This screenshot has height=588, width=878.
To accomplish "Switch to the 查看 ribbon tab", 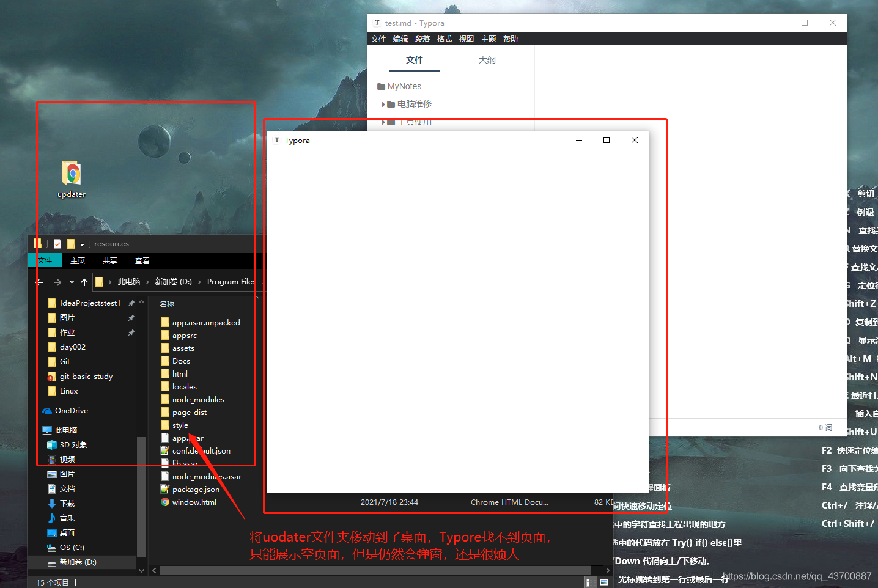I will 142,260.
